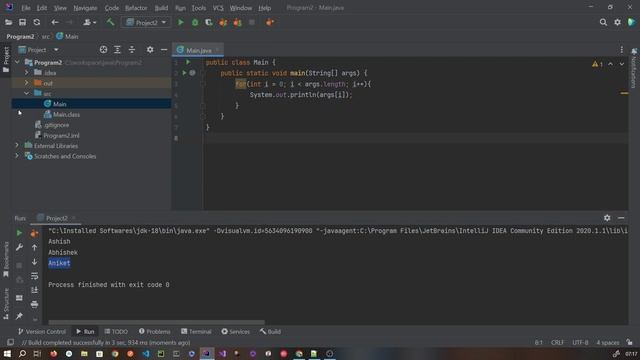
Task: Expand the .idea folder
Action: [27, 73]
